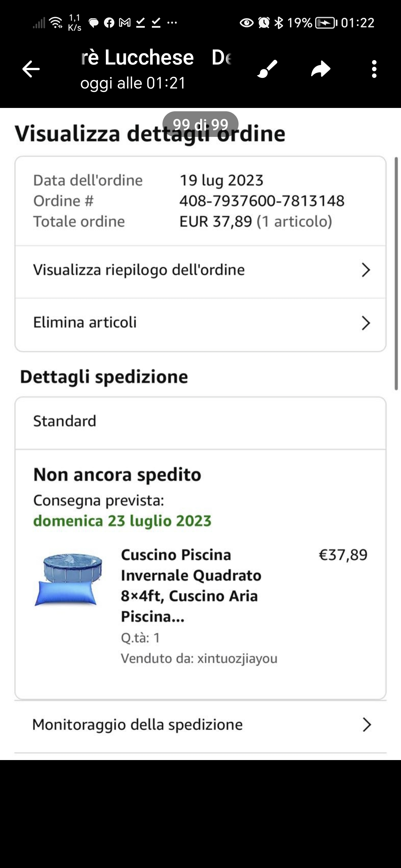This screenshot has width=401, height=868.
Task: Tap the Wi-Fi status icon
Action: (56, 23)
